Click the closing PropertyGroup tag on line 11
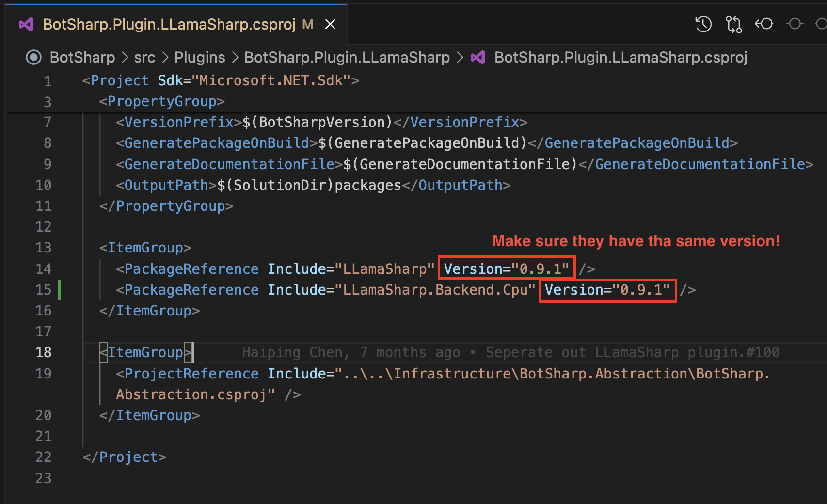The height and width of the screenshot is (504, 827). click(x=166, y=206)
